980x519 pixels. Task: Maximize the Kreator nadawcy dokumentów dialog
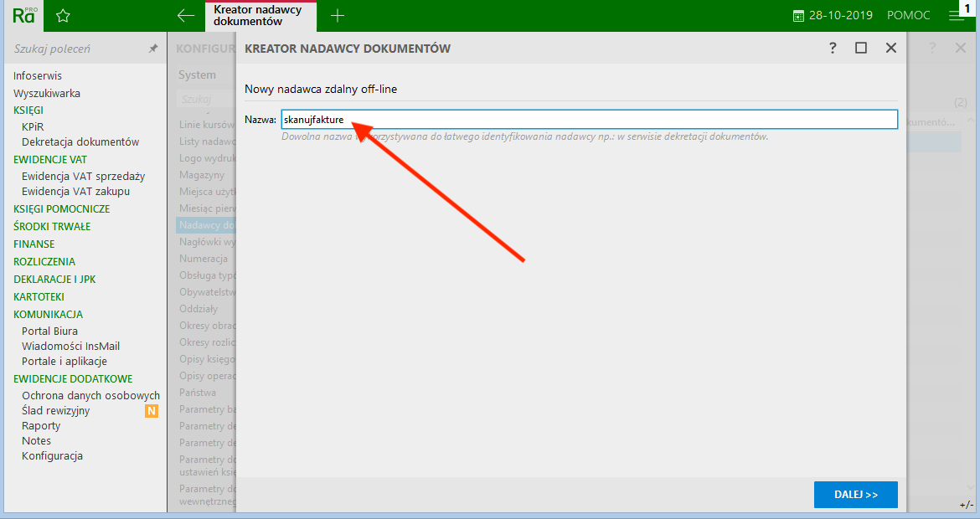(x=861, y=49)
